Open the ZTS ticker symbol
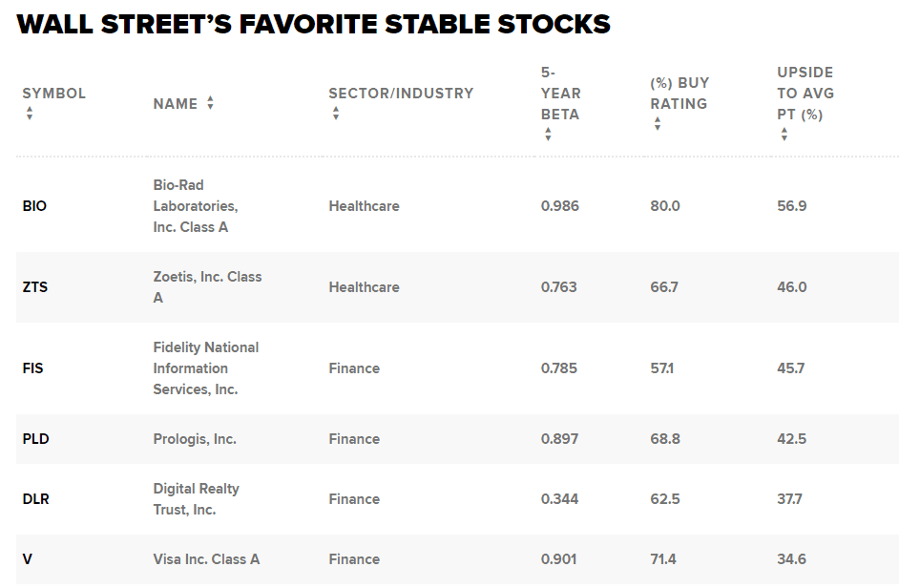 pos(34,287)
